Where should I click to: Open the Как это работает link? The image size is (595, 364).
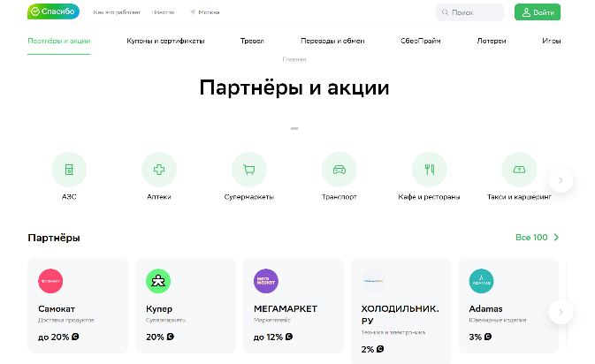117,12
